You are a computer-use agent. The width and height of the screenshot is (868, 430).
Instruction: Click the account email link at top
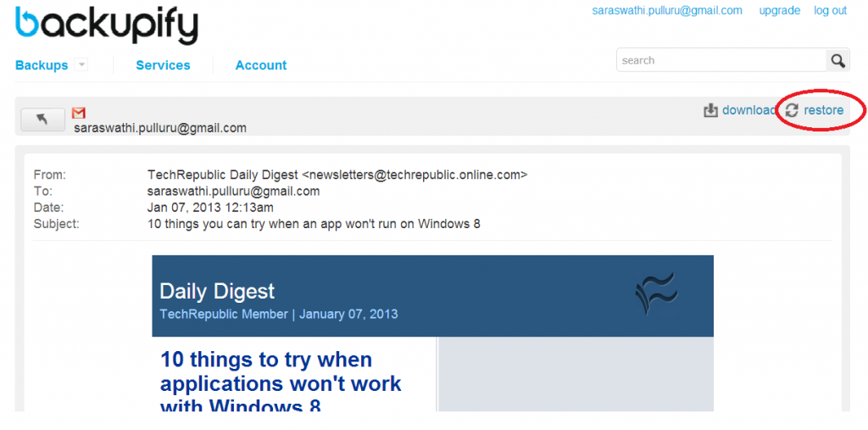[667, 10]
